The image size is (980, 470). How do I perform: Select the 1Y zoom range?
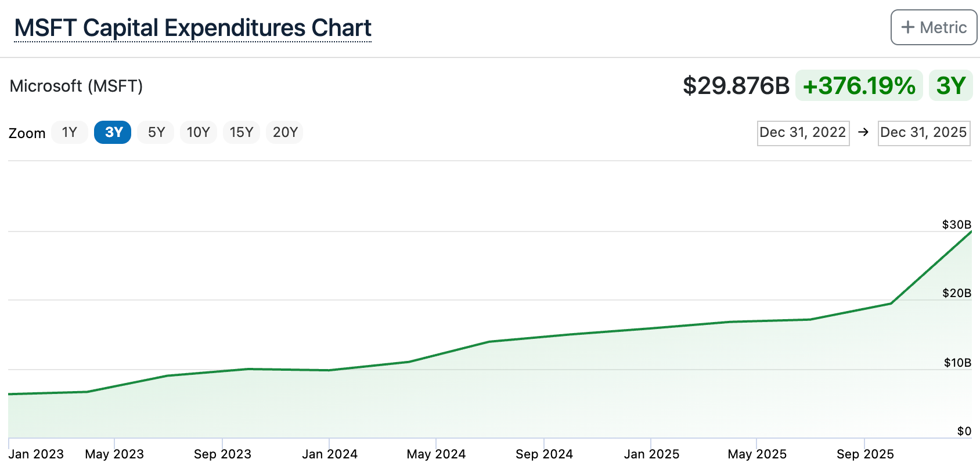[70, 132]
